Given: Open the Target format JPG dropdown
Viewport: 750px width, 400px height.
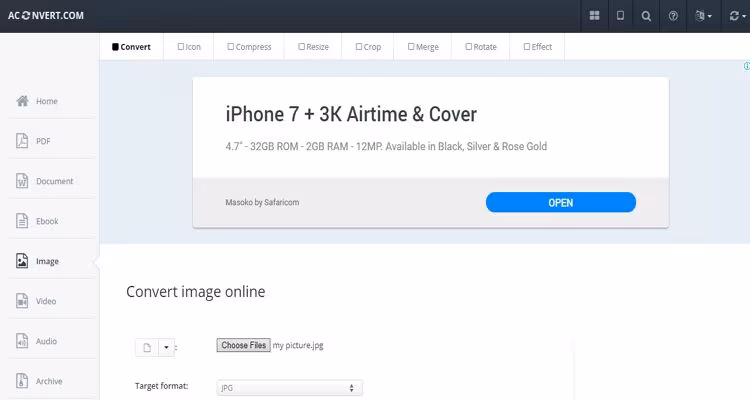Looking at the screenshot, I should click(x=289, y=388).
